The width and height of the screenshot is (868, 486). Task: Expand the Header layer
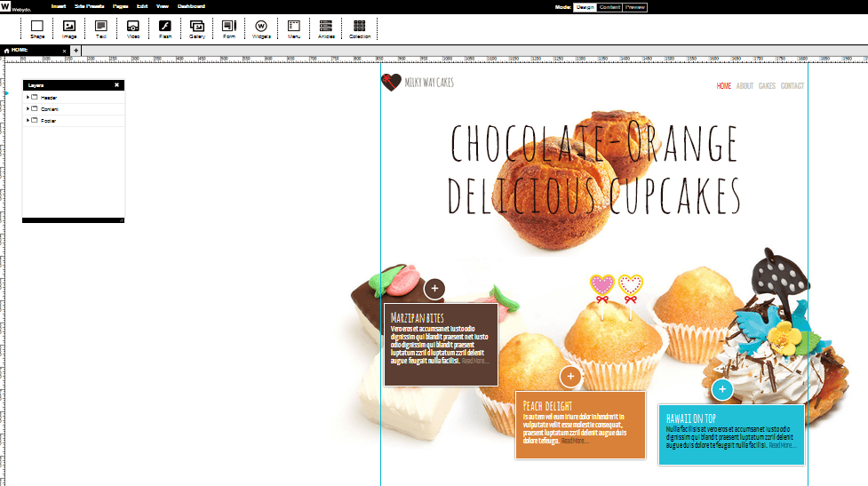click(x=28, y=97)
